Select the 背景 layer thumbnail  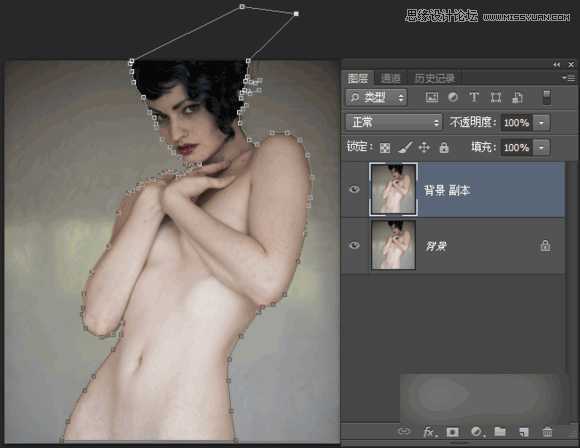393,245
